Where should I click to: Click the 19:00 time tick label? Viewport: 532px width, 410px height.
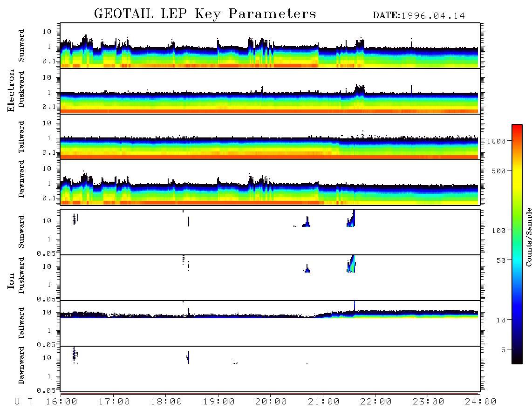point(219,402)
